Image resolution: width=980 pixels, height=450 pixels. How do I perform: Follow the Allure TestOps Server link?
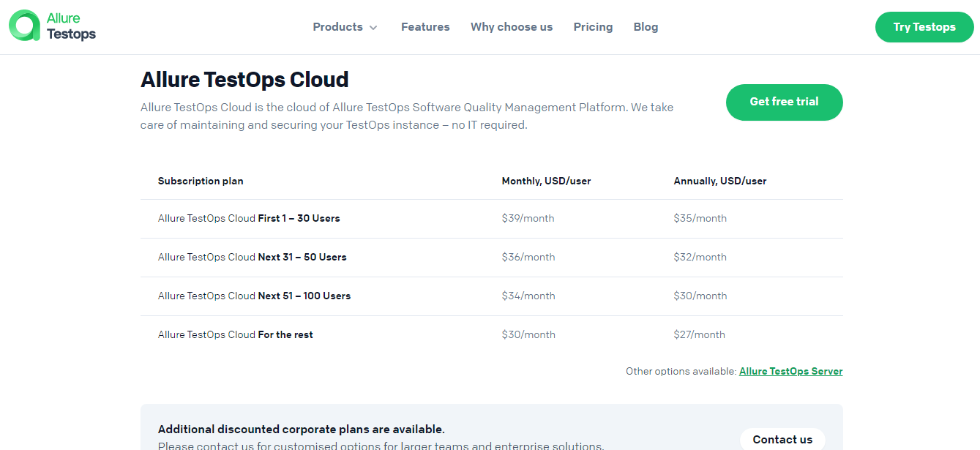(790, 371)
